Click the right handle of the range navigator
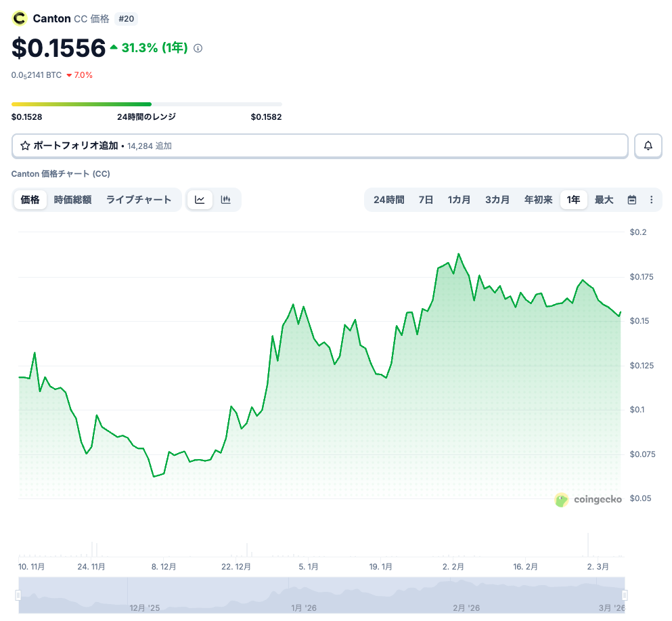Screen dimensions: 672x621 625,595
